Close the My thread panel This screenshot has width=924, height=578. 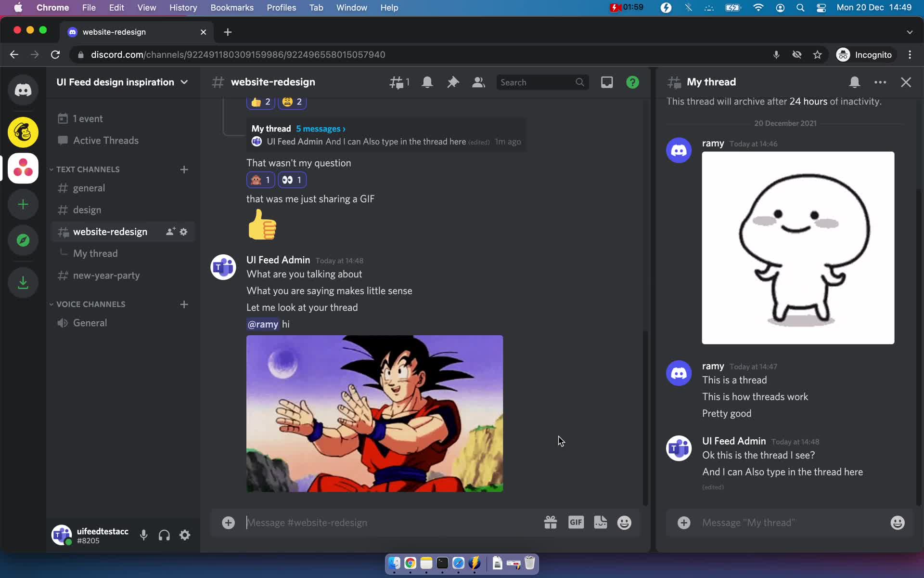point(906,82)
